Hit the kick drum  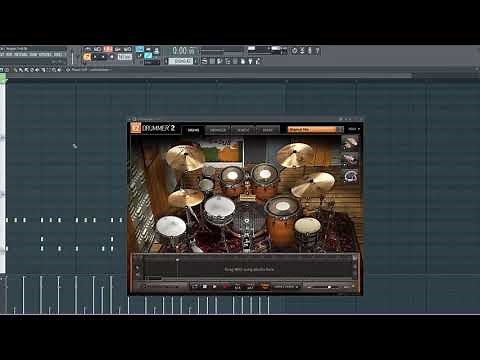[247, 221]
